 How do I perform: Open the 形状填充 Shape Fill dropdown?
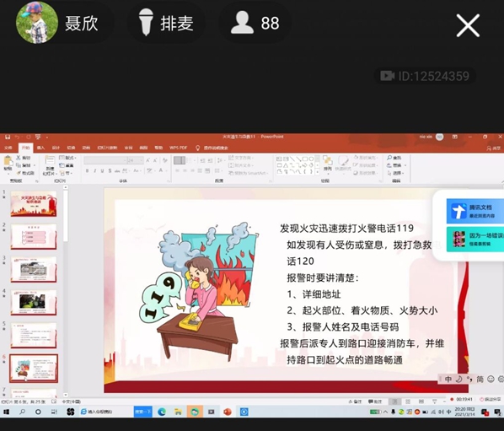366,158
